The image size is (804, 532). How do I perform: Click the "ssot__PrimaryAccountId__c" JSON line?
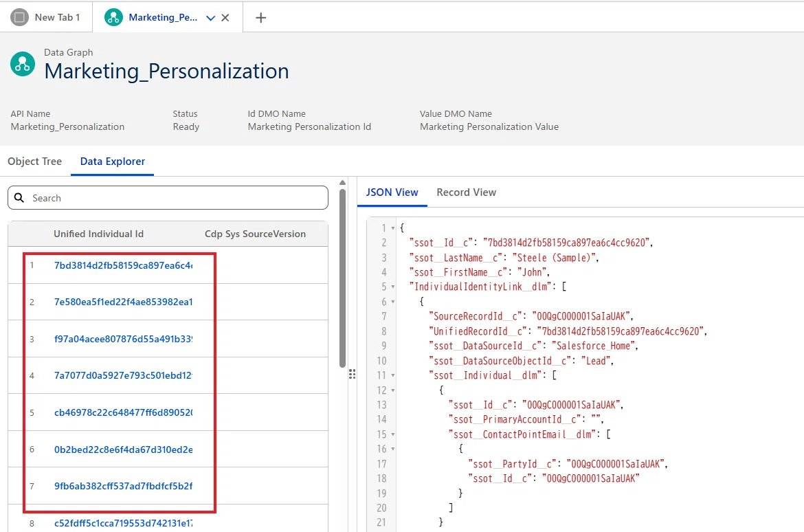click(526, 420)
